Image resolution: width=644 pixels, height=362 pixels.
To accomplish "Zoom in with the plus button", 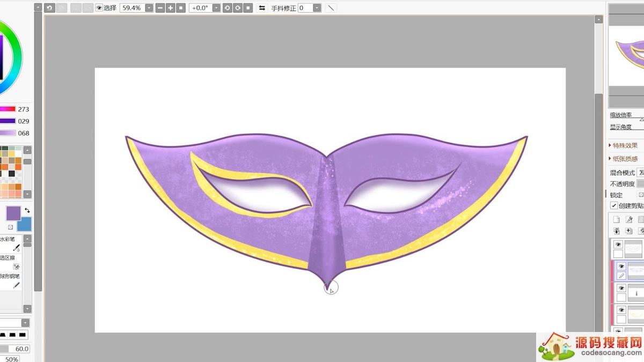I will coord(171,8).
